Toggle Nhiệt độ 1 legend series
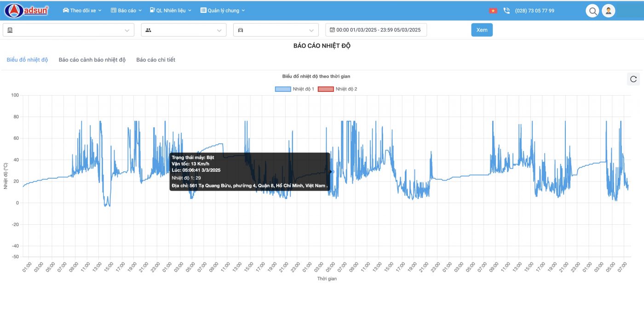The image size is (644, 312). 294,89
